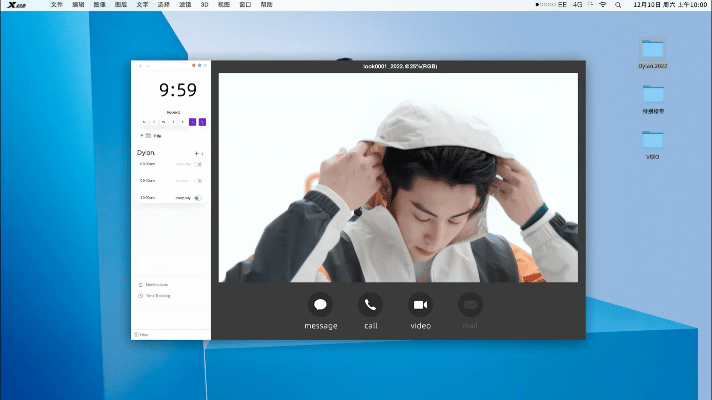Click the Filter icon at panel bottom
This screenshot has width=712, height=400.
(x=136, y=335)
